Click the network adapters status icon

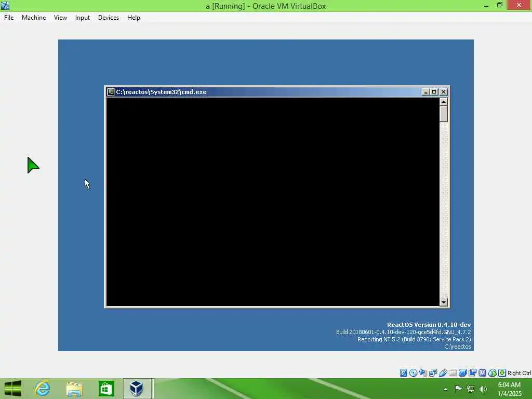[x=433, y=373]
